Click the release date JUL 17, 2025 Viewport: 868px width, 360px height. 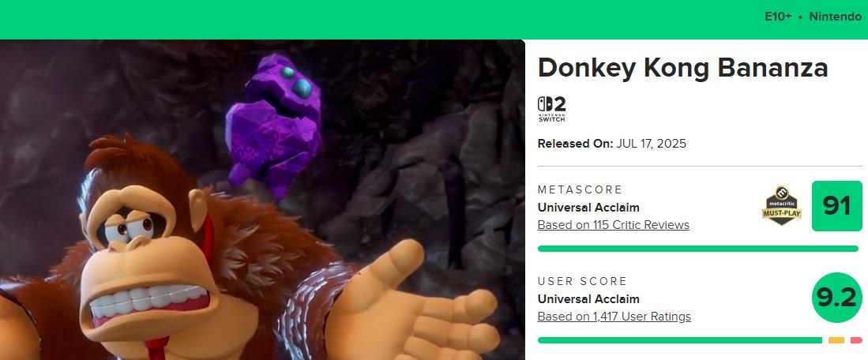point(651,144)
